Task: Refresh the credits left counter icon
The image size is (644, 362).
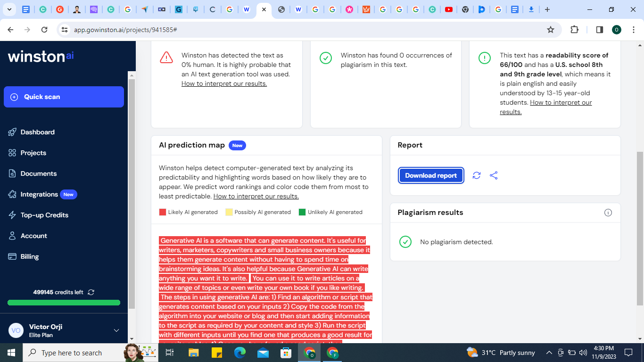Action: (x=91, y=292)
